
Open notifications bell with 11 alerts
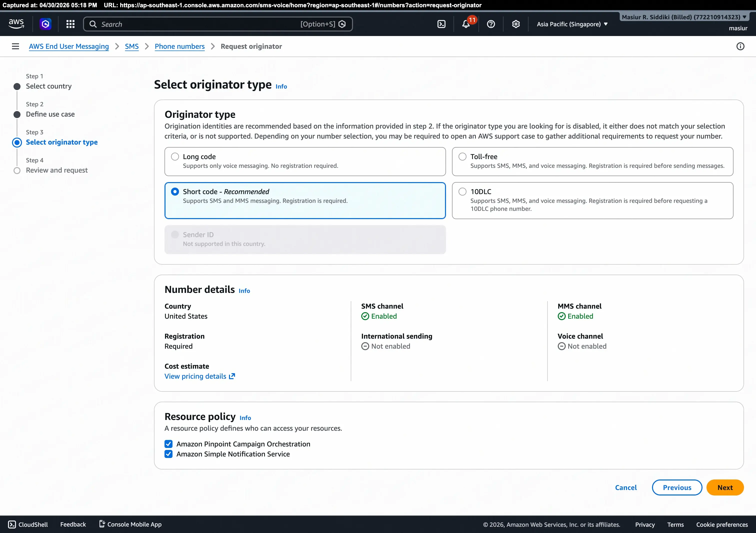(x=466, y=24)
